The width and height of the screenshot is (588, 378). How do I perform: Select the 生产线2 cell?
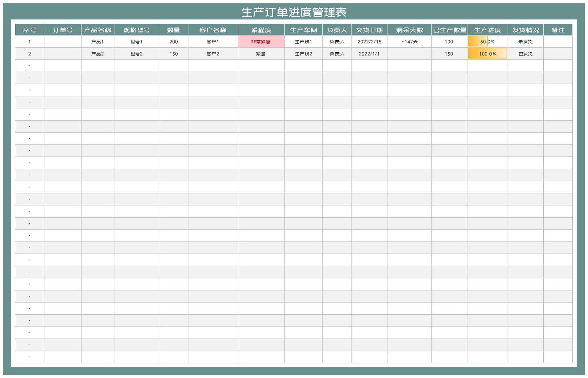(x=303, y=54)
